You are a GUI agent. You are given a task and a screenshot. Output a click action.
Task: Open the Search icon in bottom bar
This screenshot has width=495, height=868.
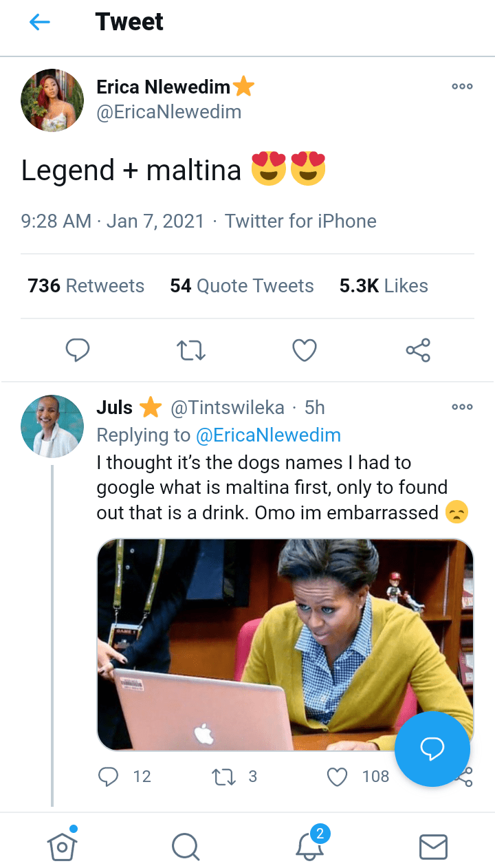point(186,847)
